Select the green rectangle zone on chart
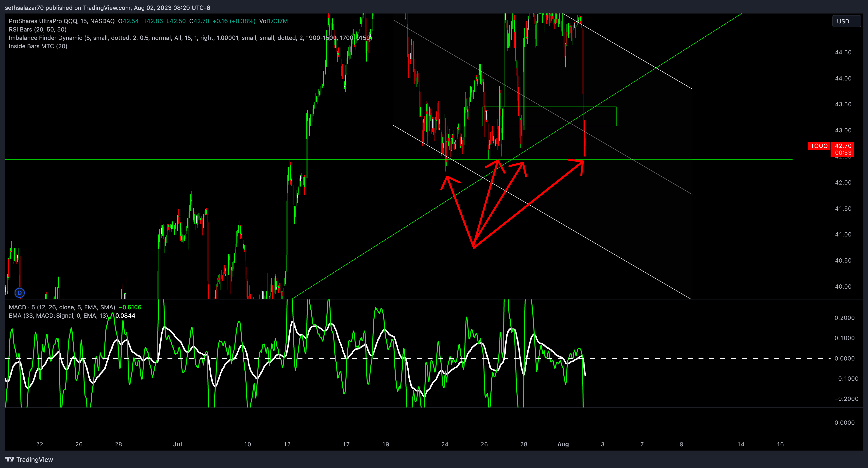868x468 pixels. [x=549, y=116]
